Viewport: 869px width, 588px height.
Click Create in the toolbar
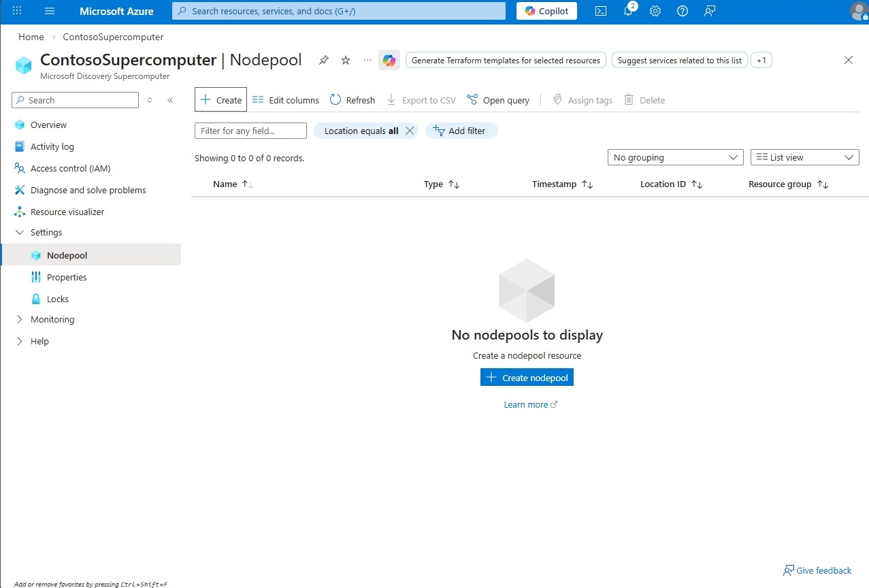pyautogui.click(x=220, y=99)
